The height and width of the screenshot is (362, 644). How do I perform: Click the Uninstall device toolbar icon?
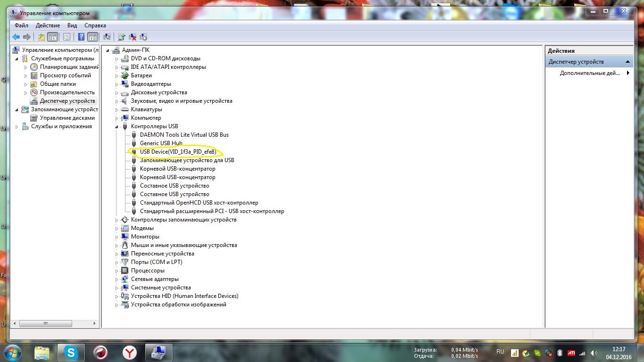pos(132,37)
